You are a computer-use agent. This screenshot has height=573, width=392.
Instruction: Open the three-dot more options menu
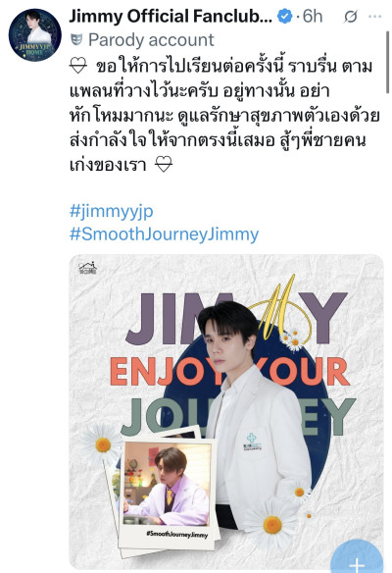pos(374,17)
